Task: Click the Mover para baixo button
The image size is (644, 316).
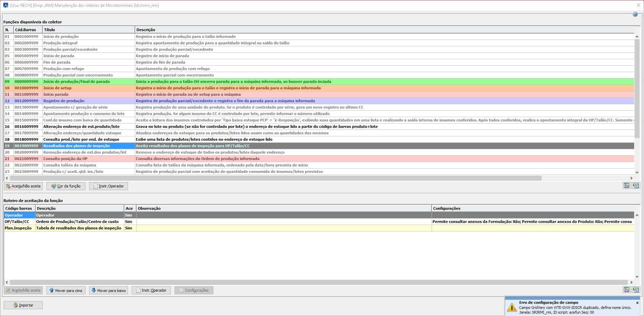Action: tap(108, 290)
